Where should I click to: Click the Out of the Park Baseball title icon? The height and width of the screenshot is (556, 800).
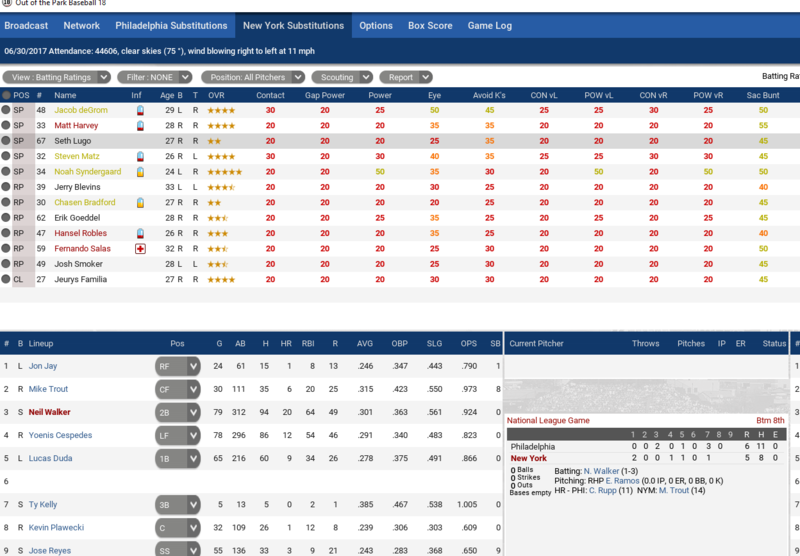[6, 3]
